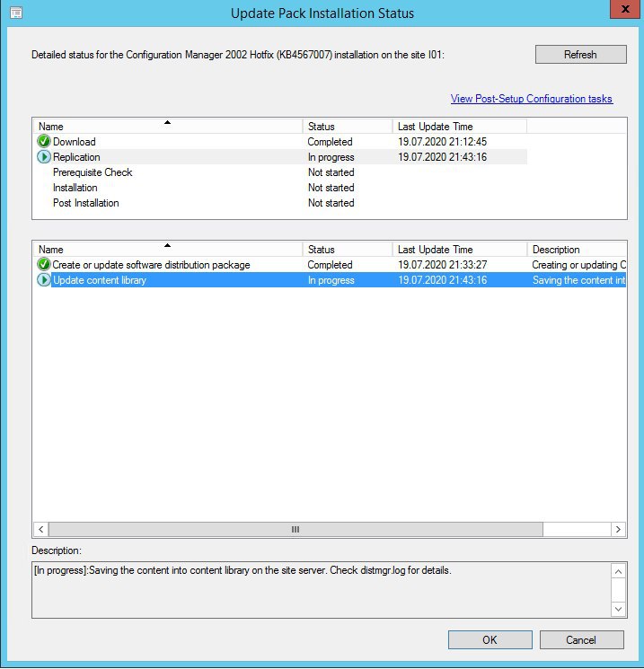Select the Installation row

(x=282, y=188)
